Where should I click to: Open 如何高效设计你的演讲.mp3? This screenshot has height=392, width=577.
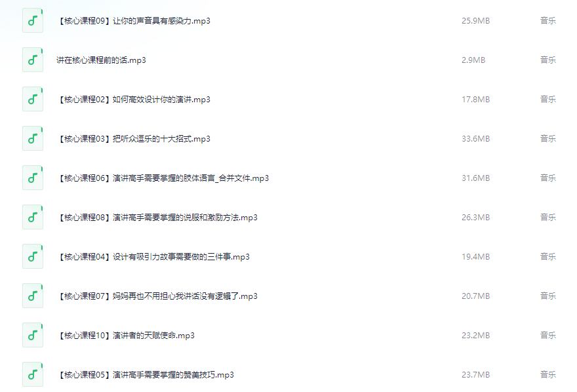pos(134,100)
